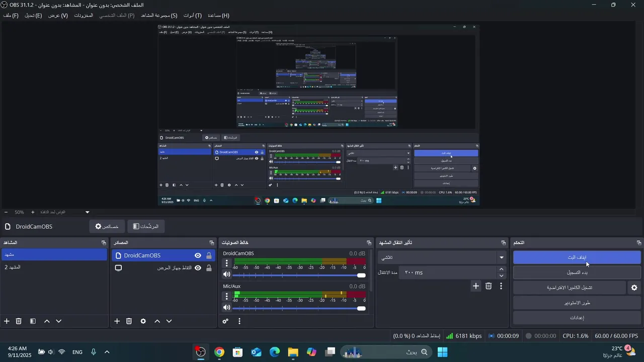This screenshot has width=644, height=362.
Task: Click خصائص properties button on source toolbar
Action: coord(107,227)
